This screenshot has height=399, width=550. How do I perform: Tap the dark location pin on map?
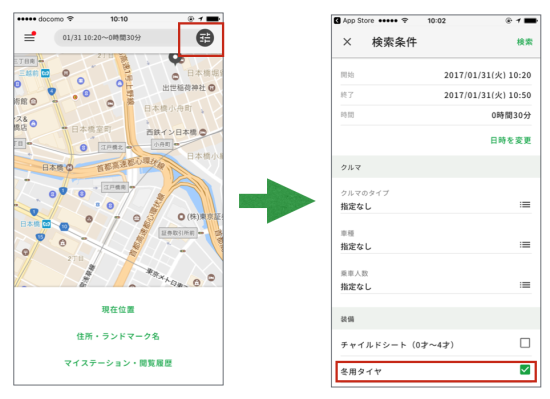175,58
